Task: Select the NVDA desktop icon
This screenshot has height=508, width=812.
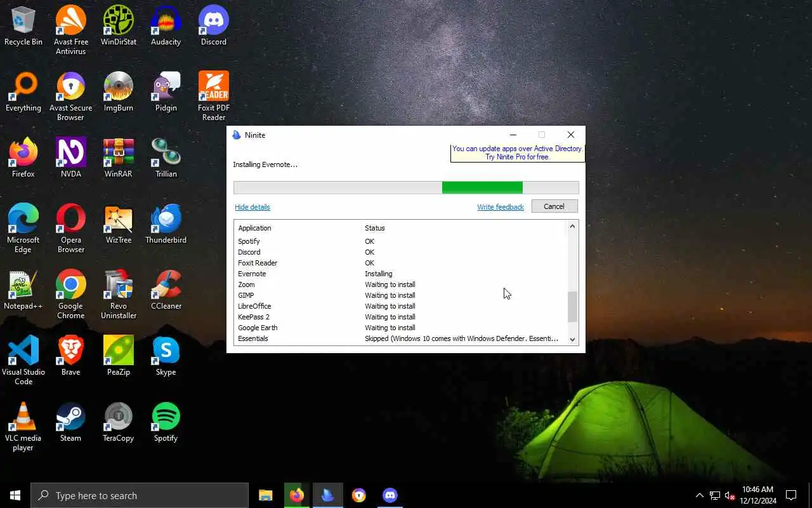Action: pyautogui.click(x=70, y=158)
